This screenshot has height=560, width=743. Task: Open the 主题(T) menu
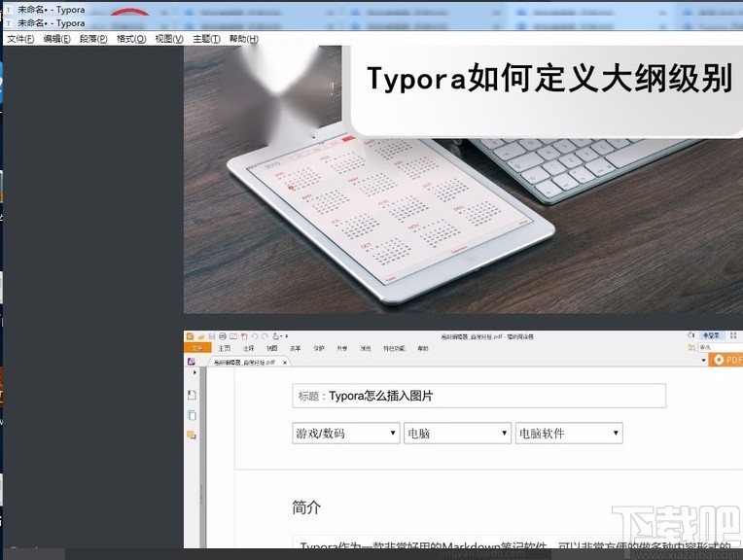coord(206,39)
